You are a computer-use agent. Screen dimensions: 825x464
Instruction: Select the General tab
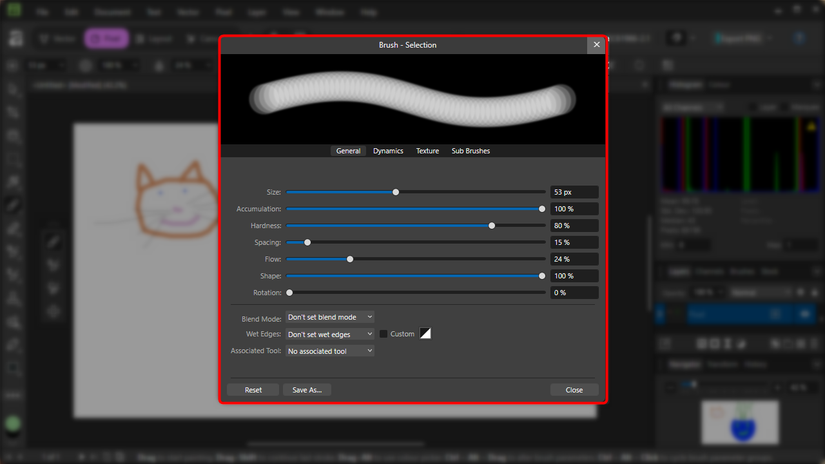pos(348,151)
